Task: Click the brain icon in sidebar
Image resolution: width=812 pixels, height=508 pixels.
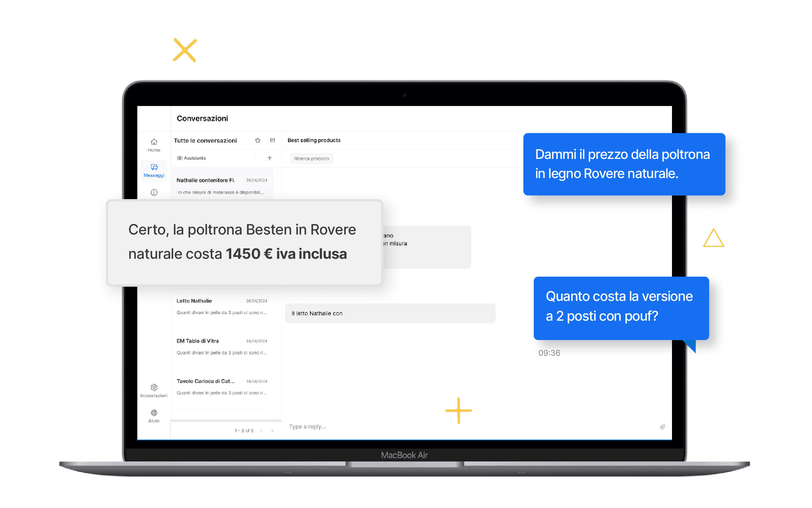Action: coord(154,192)
